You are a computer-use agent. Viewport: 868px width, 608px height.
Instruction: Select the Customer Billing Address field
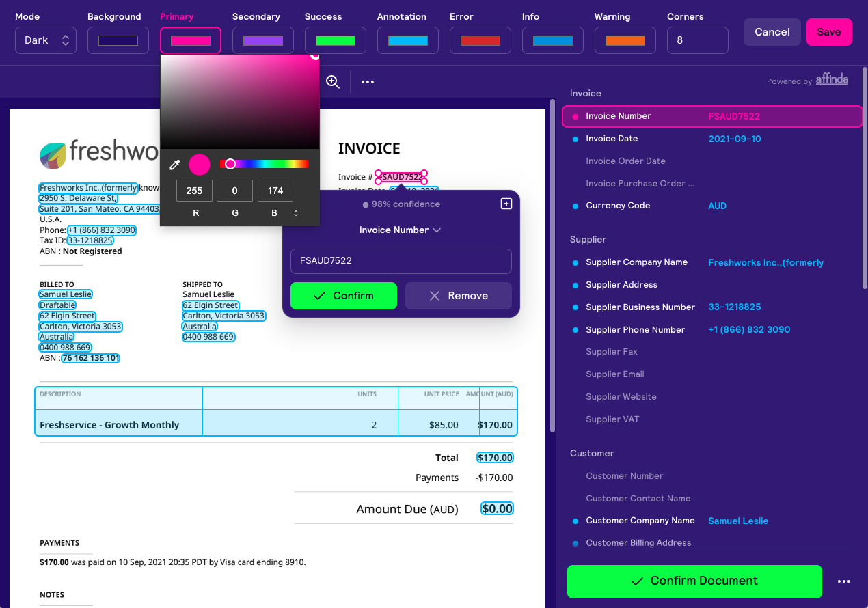(712, 543)
